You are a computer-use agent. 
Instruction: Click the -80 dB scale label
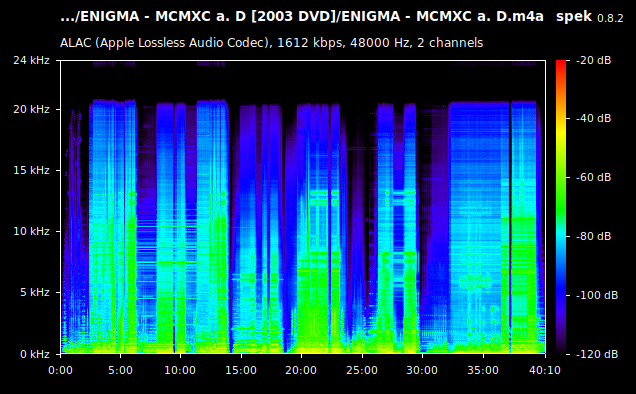pyautogui.click(x=593, y=236)
